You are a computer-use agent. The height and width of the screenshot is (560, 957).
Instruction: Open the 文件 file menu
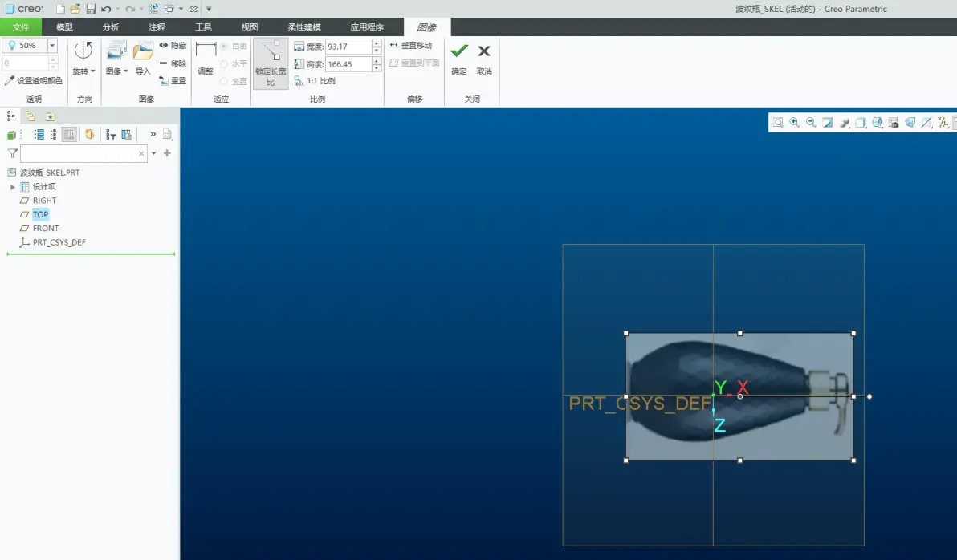tap(21, 27)
